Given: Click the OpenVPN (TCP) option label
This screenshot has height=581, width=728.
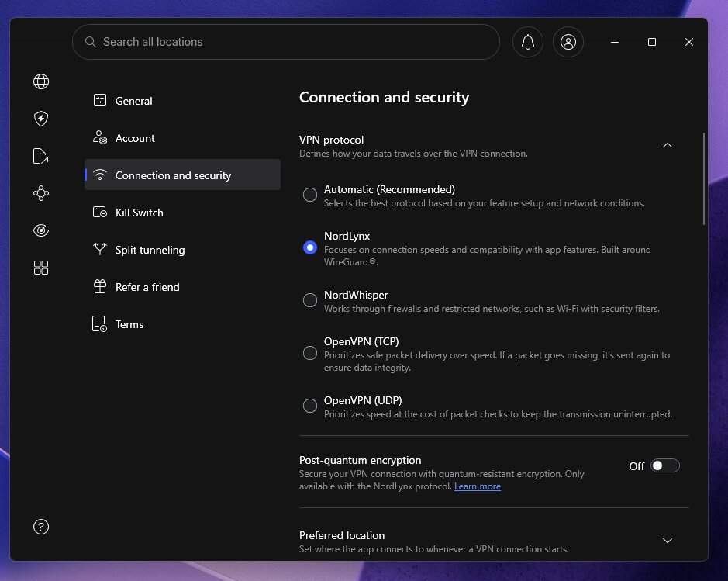Looking at the screenshot, I should [x=361, y=341].
